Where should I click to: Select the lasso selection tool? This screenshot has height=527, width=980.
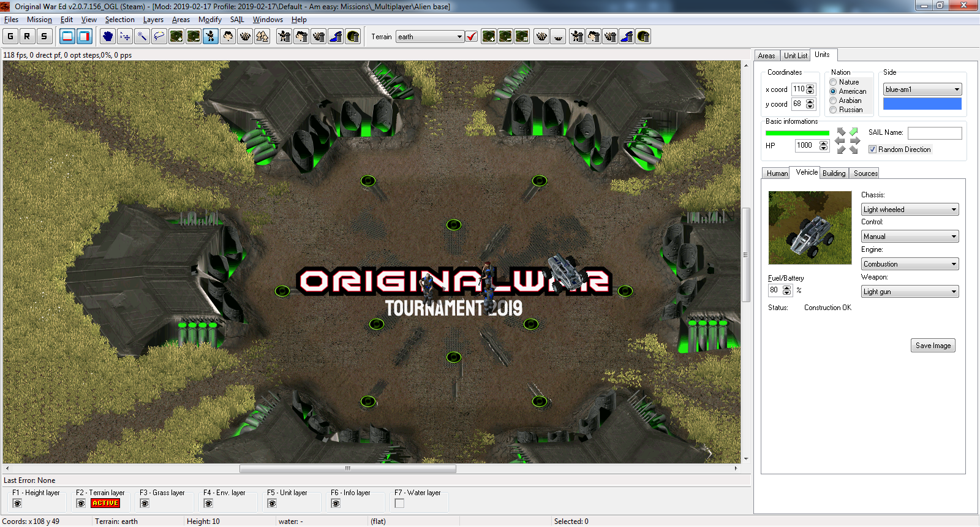tap(159, 36)
